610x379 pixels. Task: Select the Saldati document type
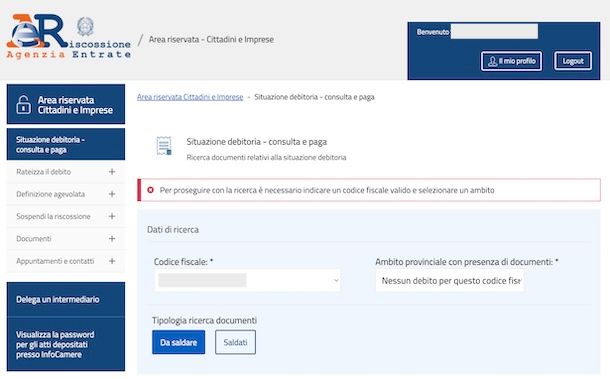(x=235, y=342)
